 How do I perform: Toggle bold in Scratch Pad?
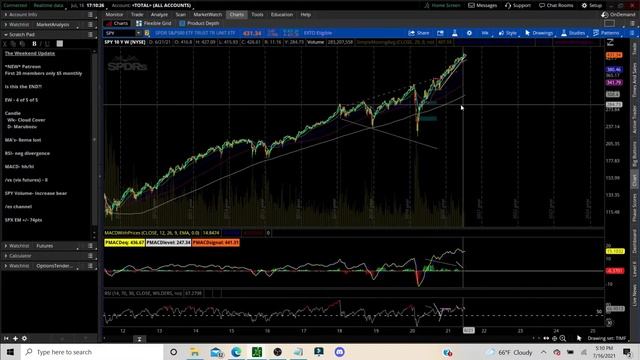34,44
